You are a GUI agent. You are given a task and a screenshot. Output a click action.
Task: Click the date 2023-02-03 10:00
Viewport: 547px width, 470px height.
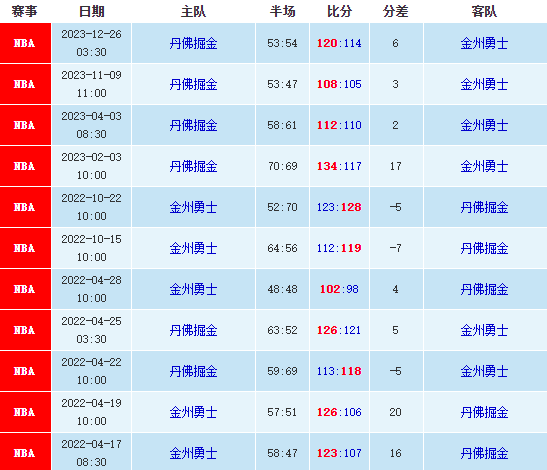(x=91, y=166)
